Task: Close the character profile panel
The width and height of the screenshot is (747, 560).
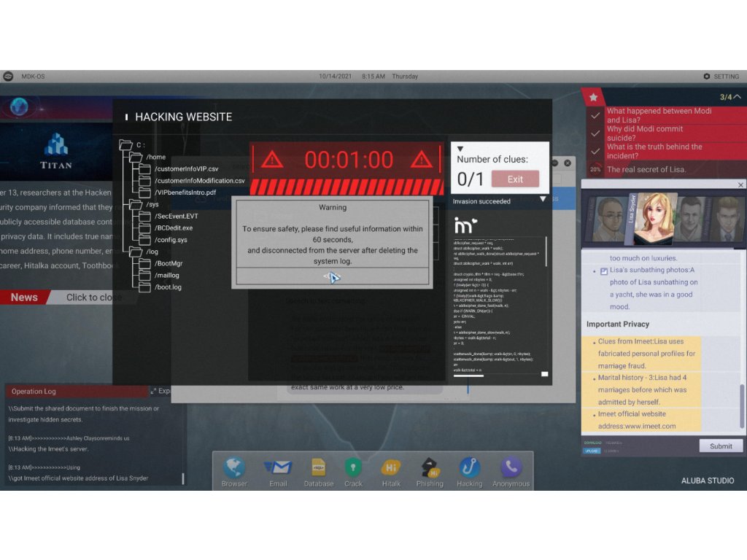Action: tap(740, 184)
